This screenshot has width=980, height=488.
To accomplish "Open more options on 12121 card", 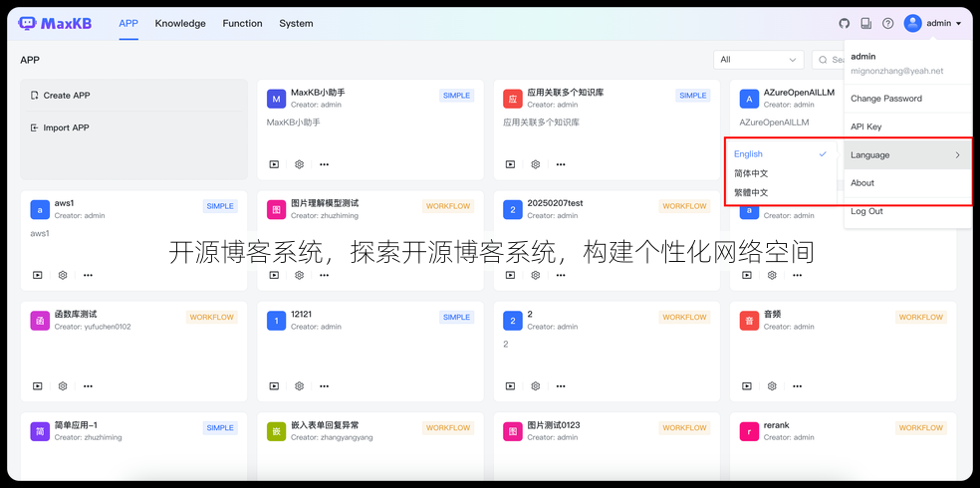I will point(324,386).
